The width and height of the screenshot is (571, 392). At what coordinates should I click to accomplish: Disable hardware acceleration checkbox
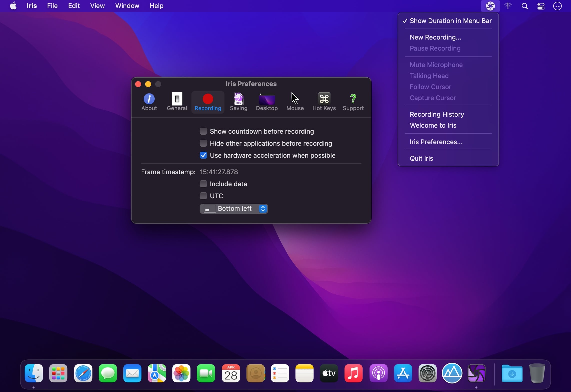(x=203, y=155)
